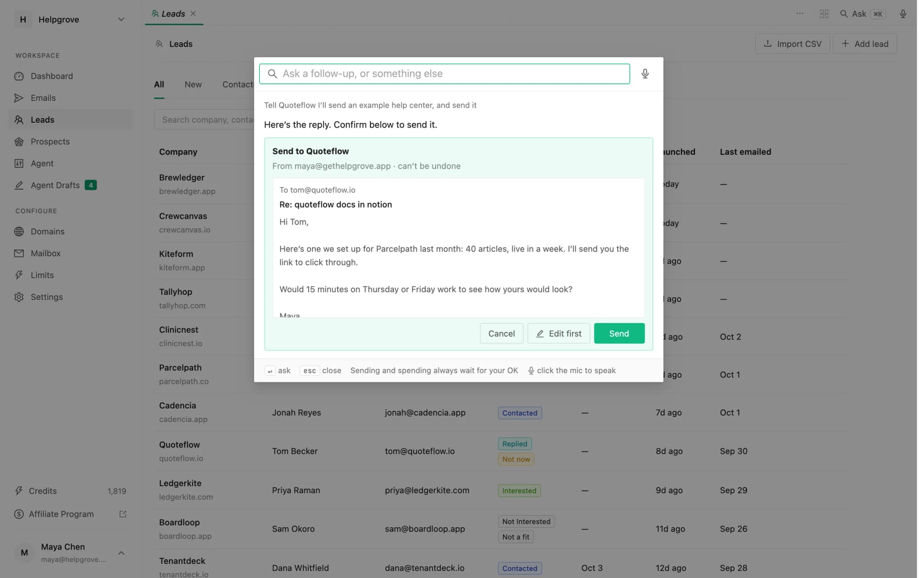Click the Last emailed column header

tap(745, 152)
